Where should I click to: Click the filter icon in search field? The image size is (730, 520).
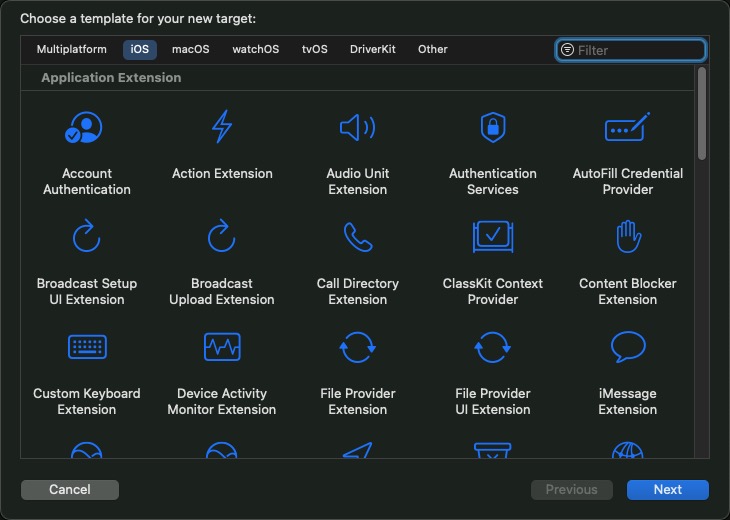tap(567, 49)
